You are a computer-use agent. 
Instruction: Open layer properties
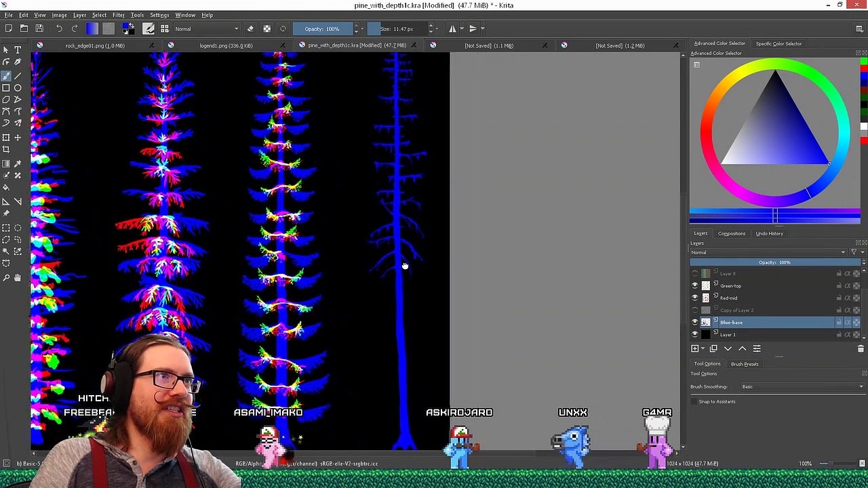click(757, 348)
